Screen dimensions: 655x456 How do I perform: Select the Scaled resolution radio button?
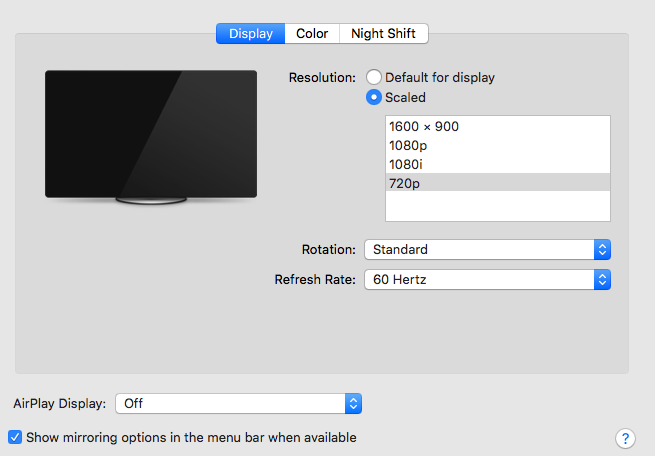pos(374,97)
